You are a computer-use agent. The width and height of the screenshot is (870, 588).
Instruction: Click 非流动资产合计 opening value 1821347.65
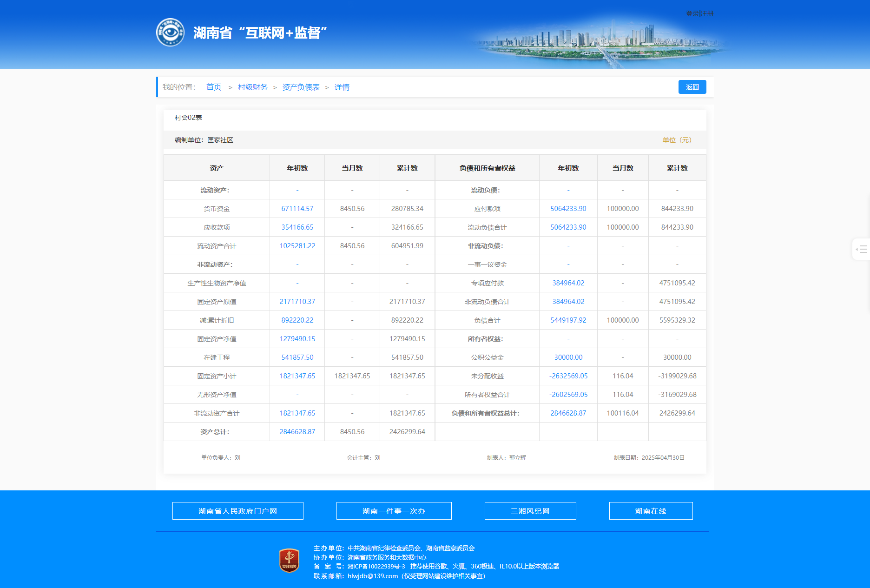point(297,413)
